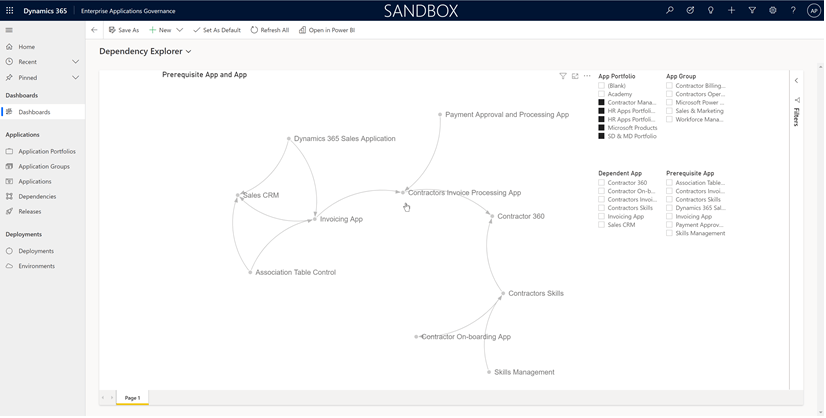Check the Skills Management prerequisite box
This screenshot has width=826, height=418.
670,233
